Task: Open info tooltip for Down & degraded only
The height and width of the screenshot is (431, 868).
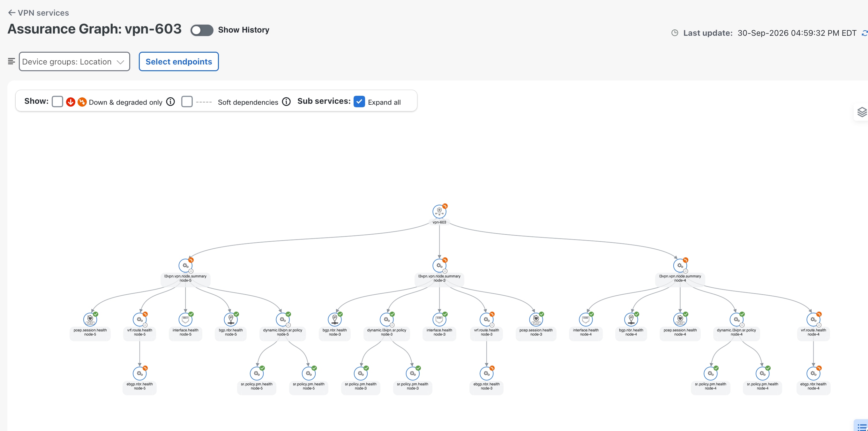Action: [170, 102]
